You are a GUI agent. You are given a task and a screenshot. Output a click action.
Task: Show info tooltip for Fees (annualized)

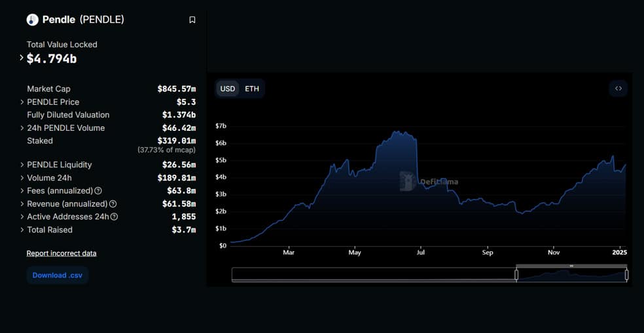pyautogui.click(x=98, y=191)
